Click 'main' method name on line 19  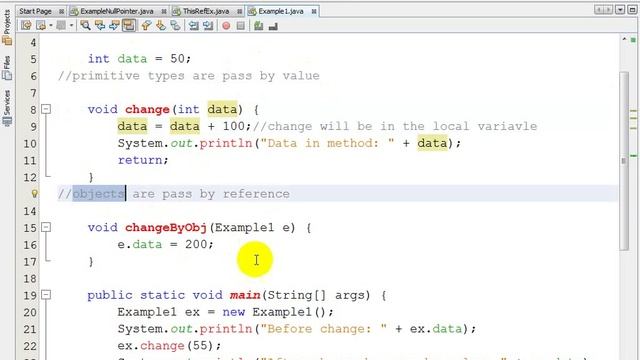pyautogui.click(x=245, y=295)
